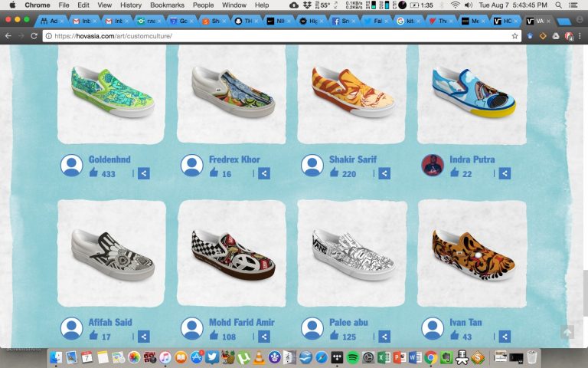
Task: Focus the hovasia.com address bar
Action: pos(276,36)
